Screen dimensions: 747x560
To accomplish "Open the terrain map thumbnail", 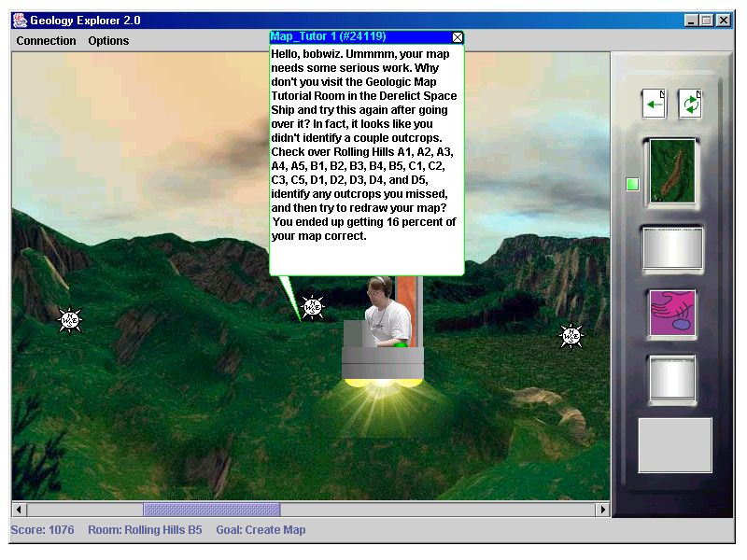I will 671,171.
